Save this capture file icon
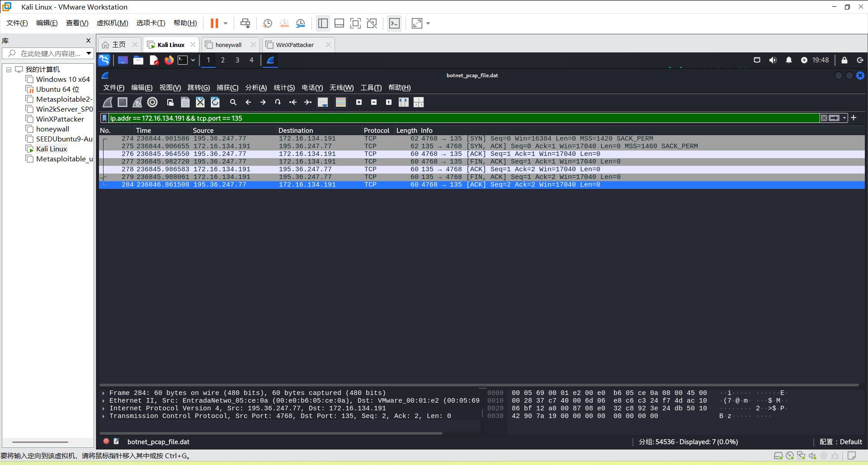Screen dimensions: 868x465 point(185,103)
